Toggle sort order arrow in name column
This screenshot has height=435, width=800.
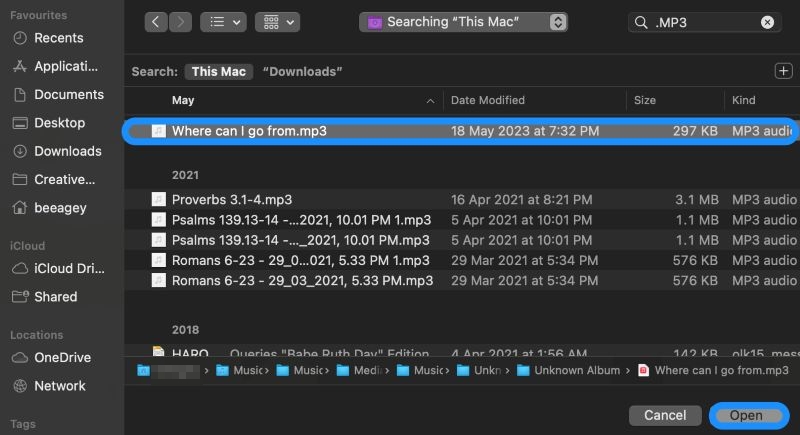(431, 101)
